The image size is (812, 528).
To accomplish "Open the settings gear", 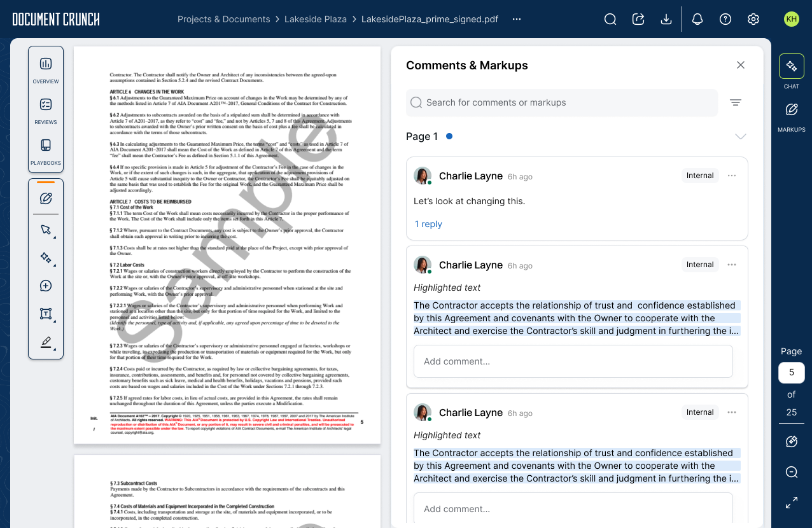I will (753, 19).
